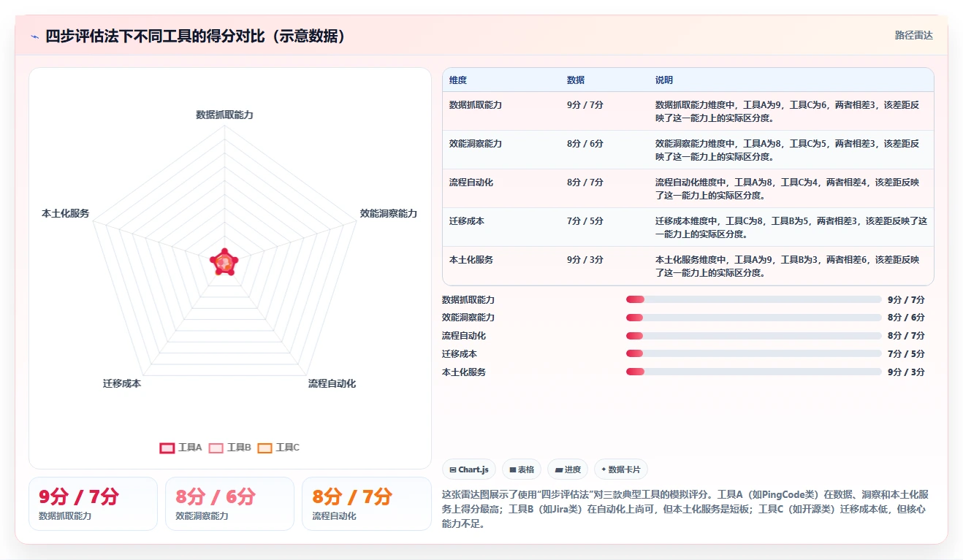Click the chart title 四步评估法下不同工具的得分对比
Screen dimensions: 963x560
(x=195, y=37)
